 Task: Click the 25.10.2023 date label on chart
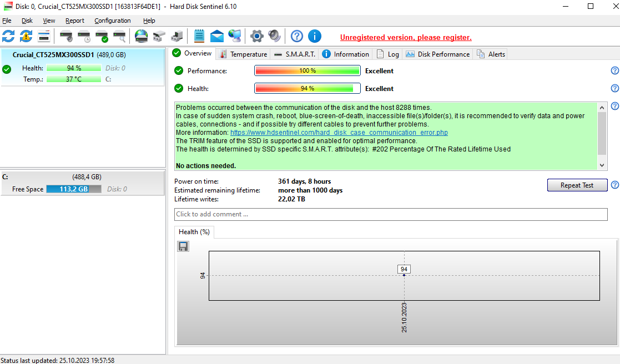tap(404, 317)
